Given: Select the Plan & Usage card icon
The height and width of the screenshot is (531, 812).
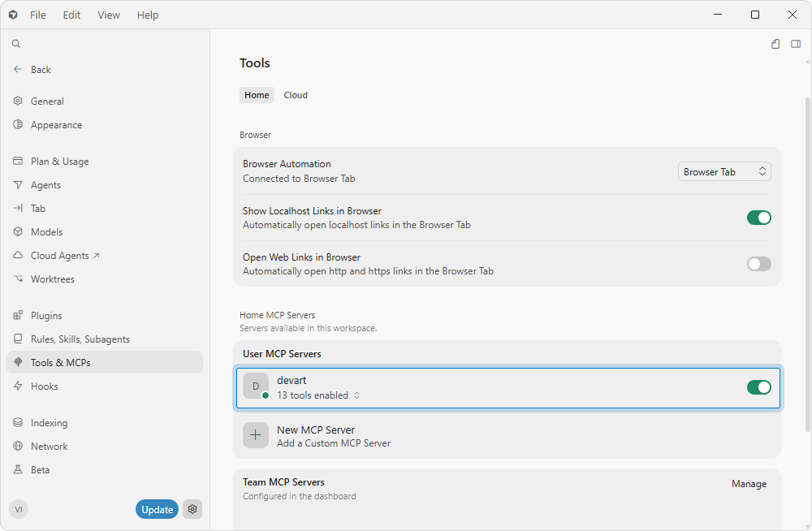Looking at the screenshot, I should (x=18, y=161).
